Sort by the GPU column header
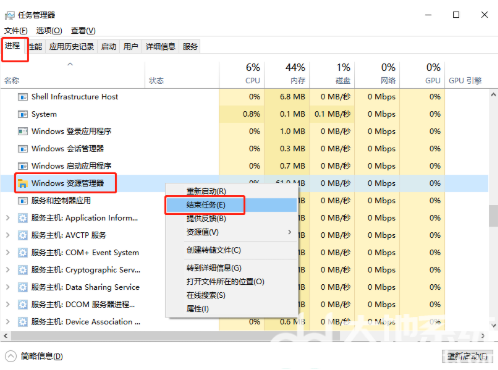This screenshot has height=370, width=498. coord(422,74)
